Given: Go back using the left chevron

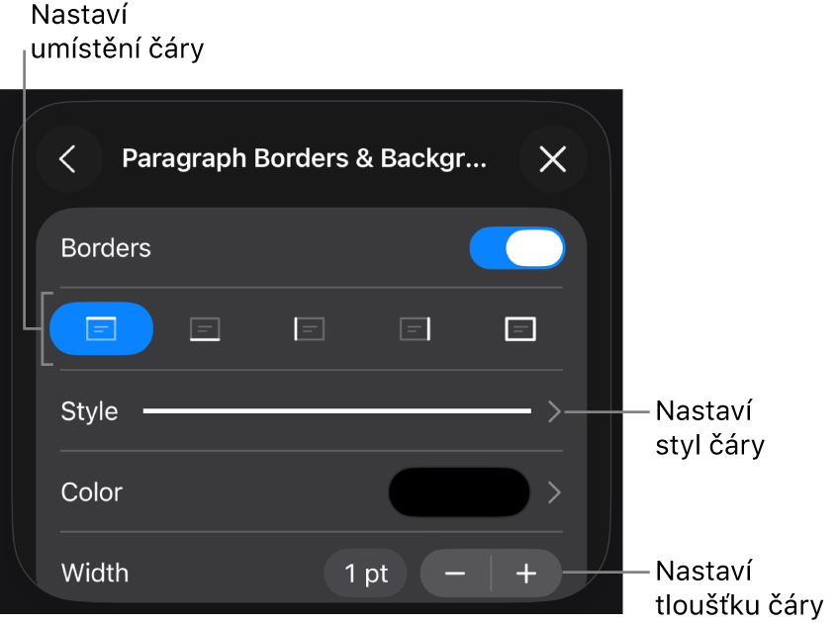Looking at the screenshot, I should coord(68,159).
